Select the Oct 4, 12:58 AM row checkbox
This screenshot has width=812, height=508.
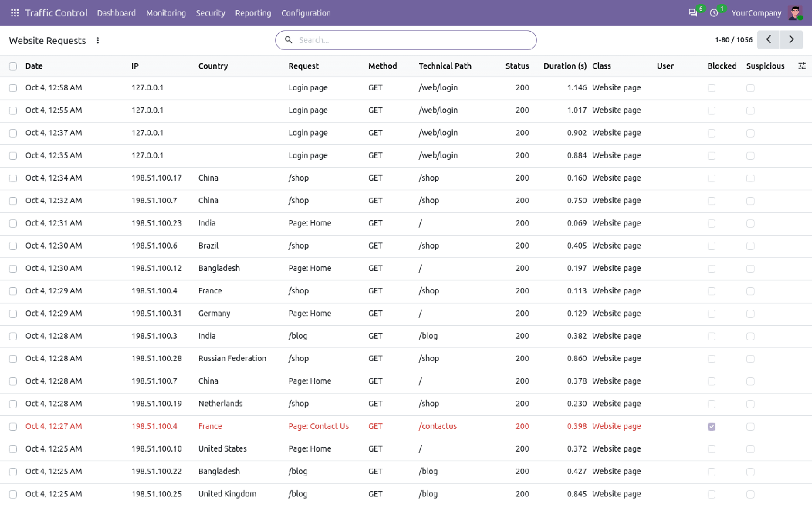click(13, 88)
